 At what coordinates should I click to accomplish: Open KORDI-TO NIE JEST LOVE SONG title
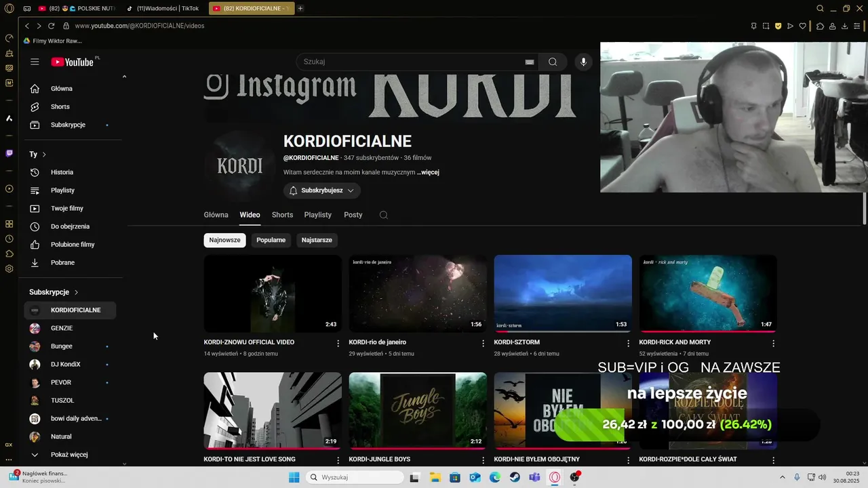(x=250, y=460)
